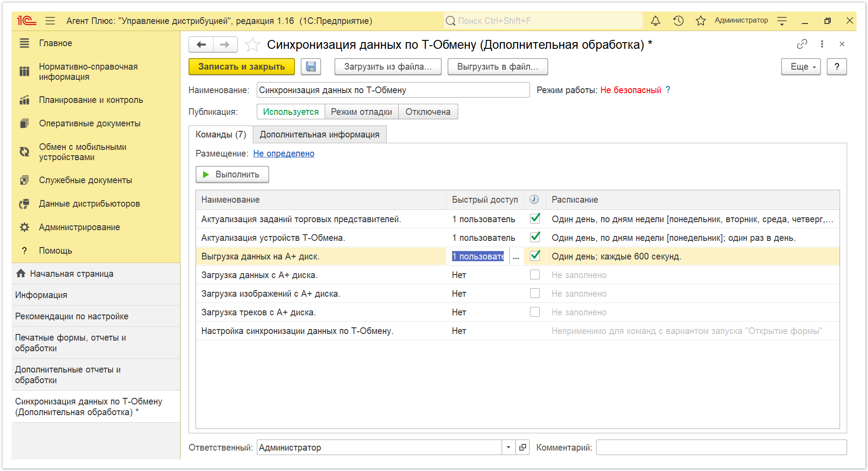Click the Наименование input field
The height and width of the screenshot is (471, 868).
393,90
